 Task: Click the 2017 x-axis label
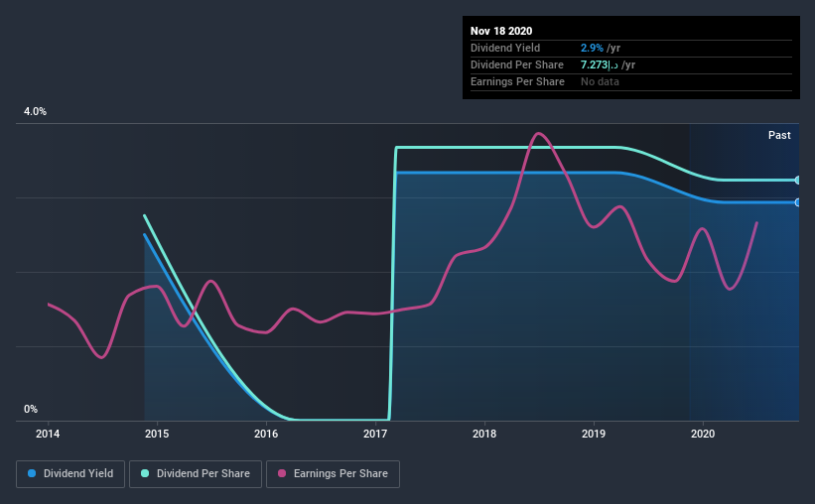click(375, 434)
